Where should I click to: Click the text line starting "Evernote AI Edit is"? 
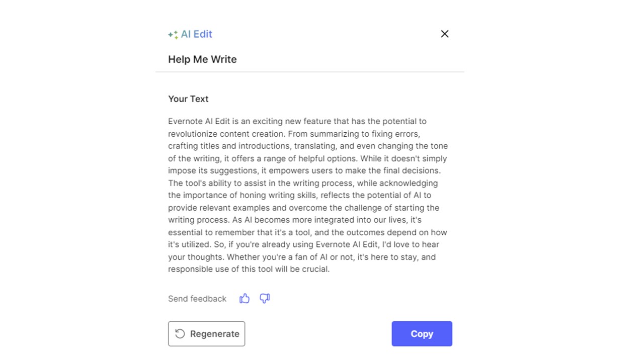(x=297, y=121)
